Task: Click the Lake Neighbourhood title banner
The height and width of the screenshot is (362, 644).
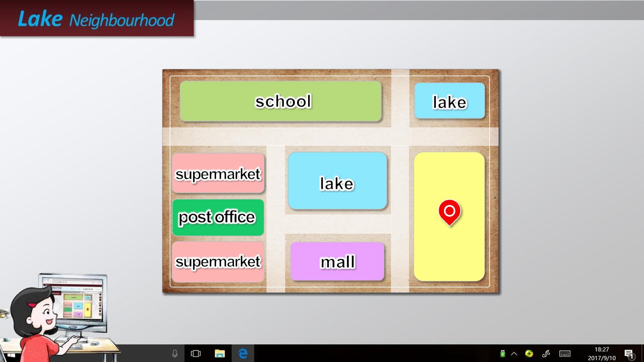Action: 97,18
